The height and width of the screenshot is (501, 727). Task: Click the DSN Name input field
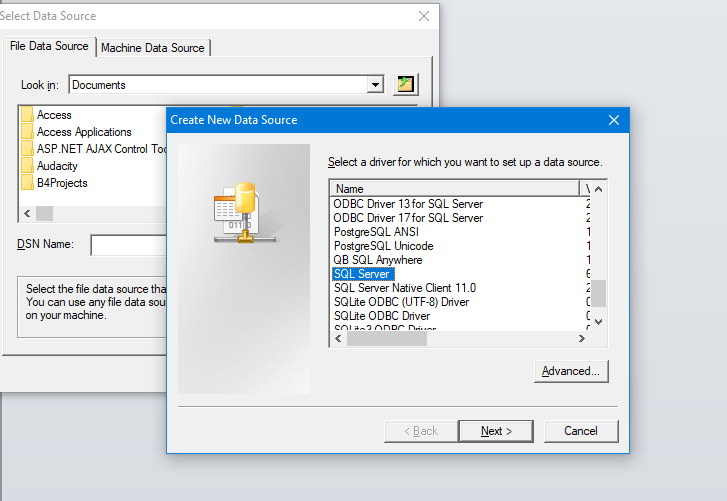coord(128,245)
